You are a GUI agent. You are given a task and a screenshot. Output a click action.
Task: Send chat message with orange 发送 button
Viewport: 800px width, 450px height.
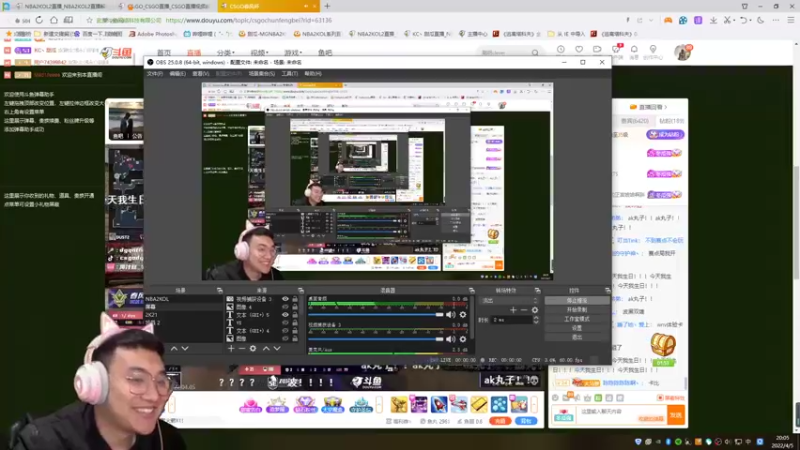click(x=676, y=415)
